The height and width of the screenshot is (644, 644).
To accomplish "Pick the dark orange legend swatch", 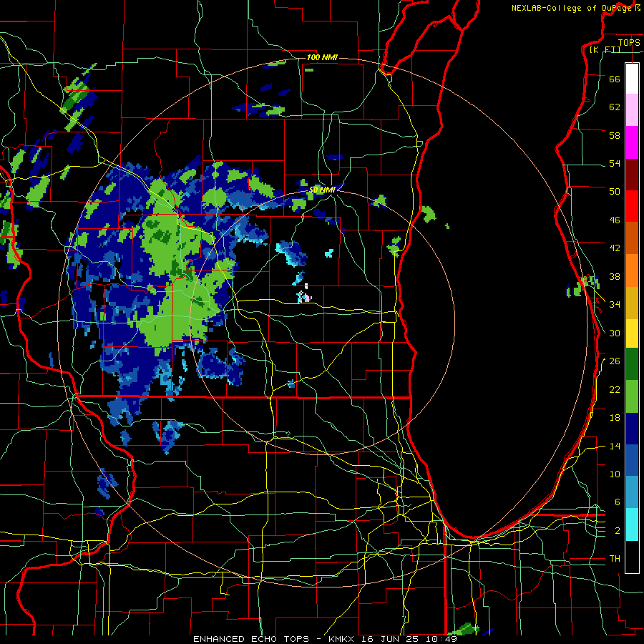I will coord(632,238).
